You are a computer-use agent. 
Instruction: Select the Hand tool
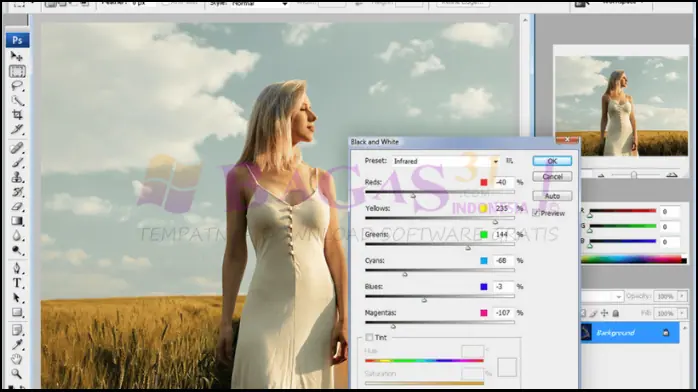pyautogui.click(x=17, y=359)
